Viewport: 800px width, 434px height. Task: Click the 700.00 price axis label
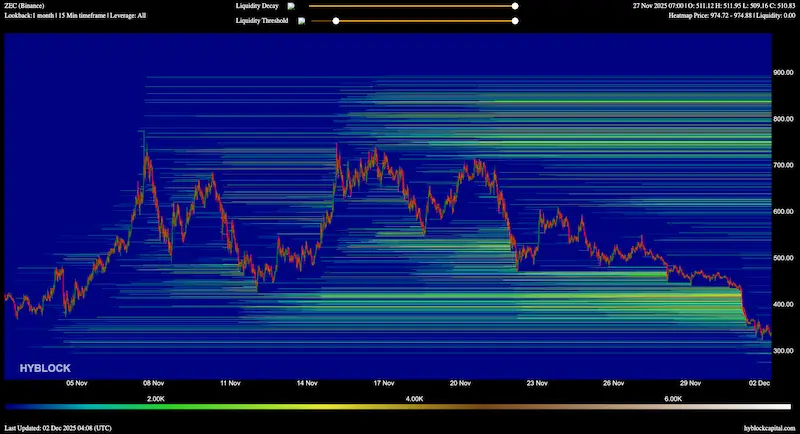point(781,166)
